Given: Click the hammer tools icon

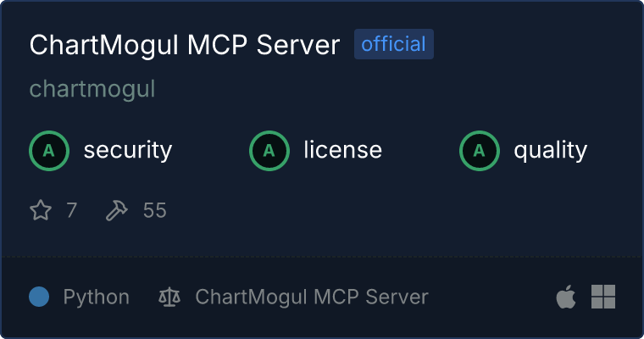Looking at the screenshot, I should 117,210.
